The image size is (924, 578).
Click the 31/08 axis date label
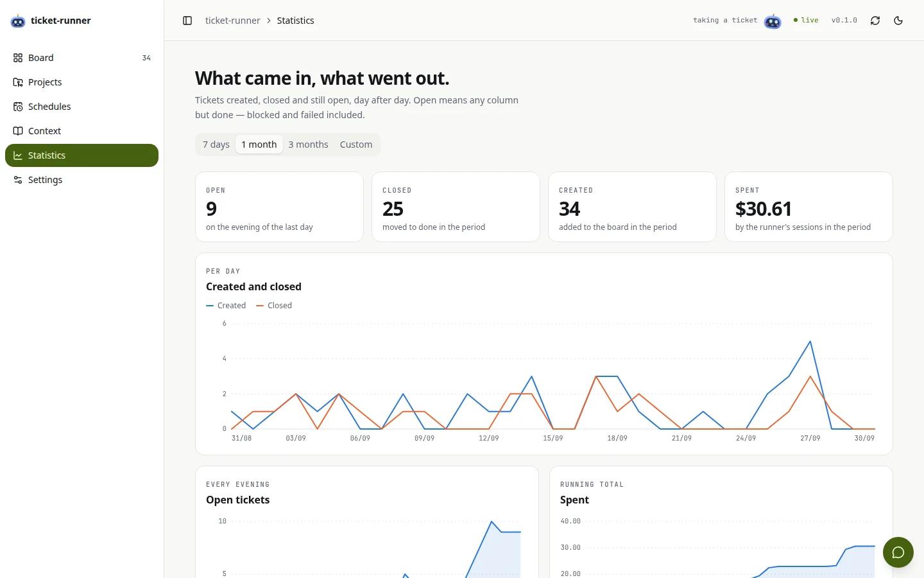click(x=241, y=438)
